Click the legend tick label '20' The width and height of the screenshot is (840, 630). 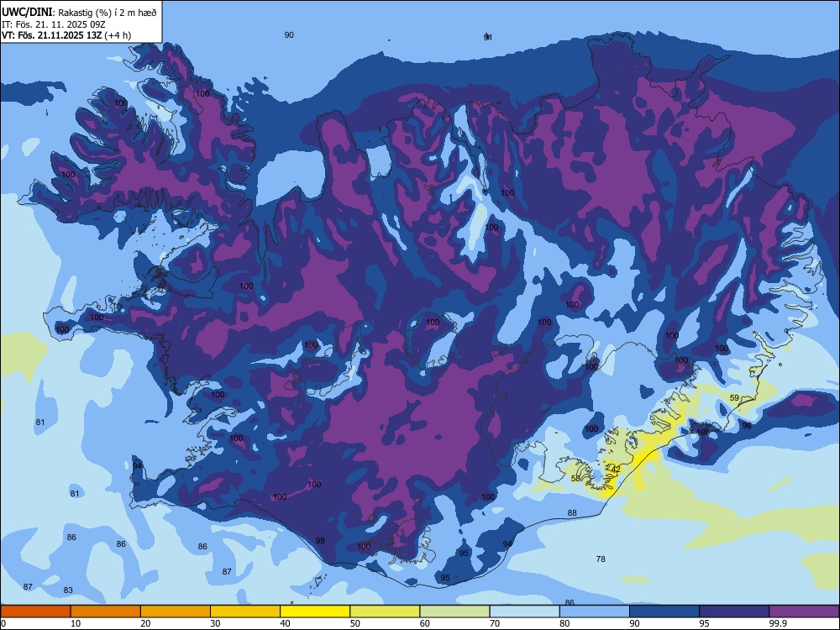(145, 623)
